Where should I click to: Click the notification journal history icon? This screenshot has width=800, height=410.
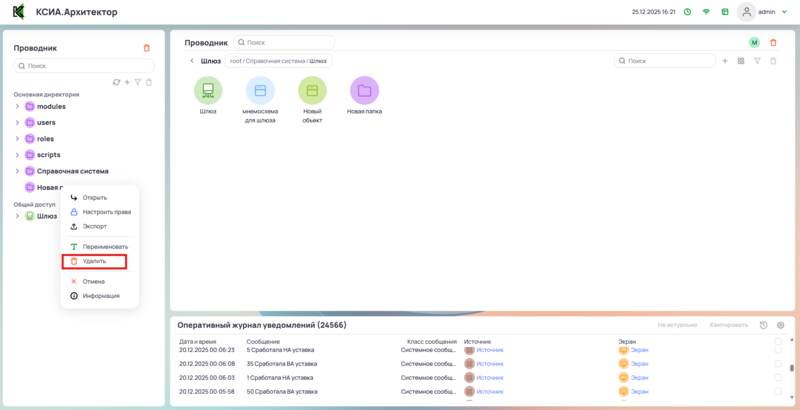(x=764, y=325)
